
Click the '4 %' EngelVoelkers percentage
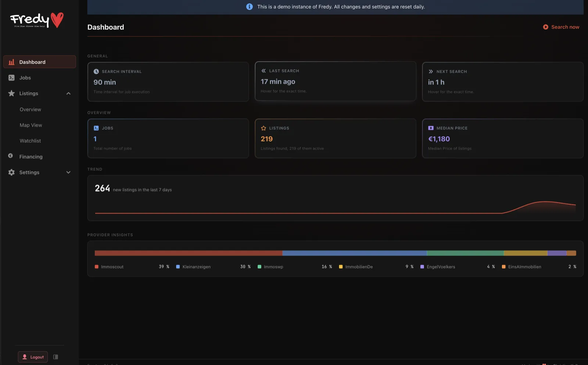click(491, 267)
